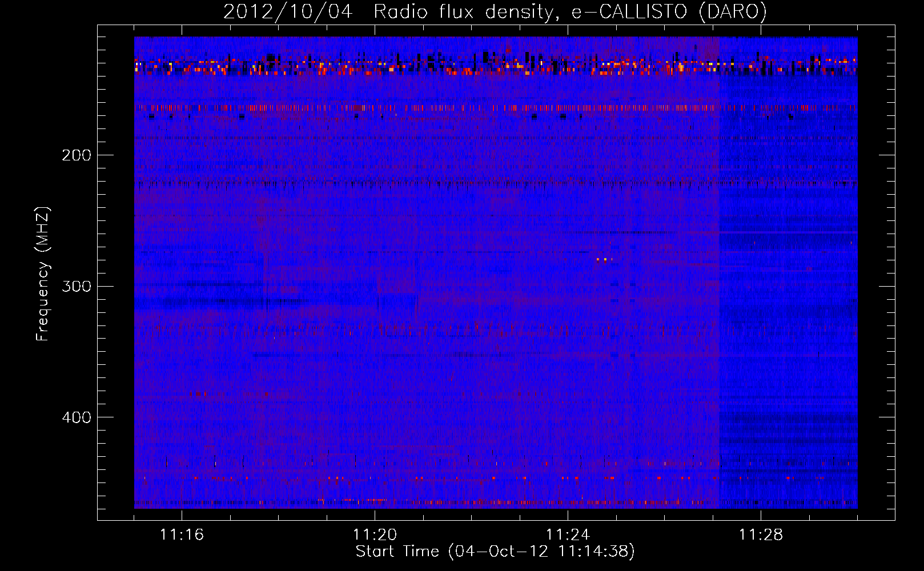Click the 300 frequency tick label
This screenshot has height=571, width=924.
[x=77, y=286]
